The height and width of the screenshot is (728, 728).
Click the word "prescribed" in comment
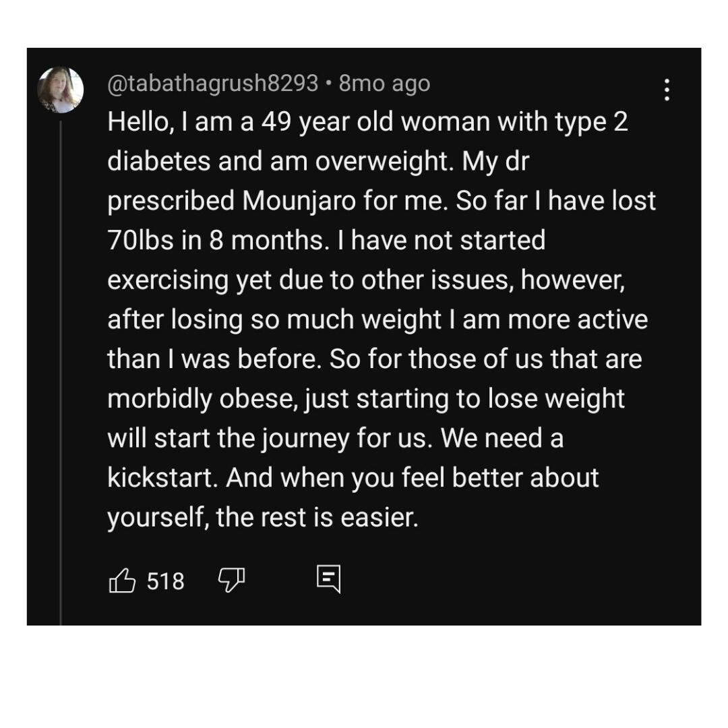point(171,202)
